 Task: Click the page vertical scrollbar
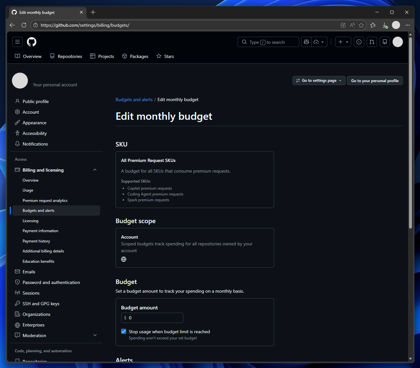coord(411,133)
